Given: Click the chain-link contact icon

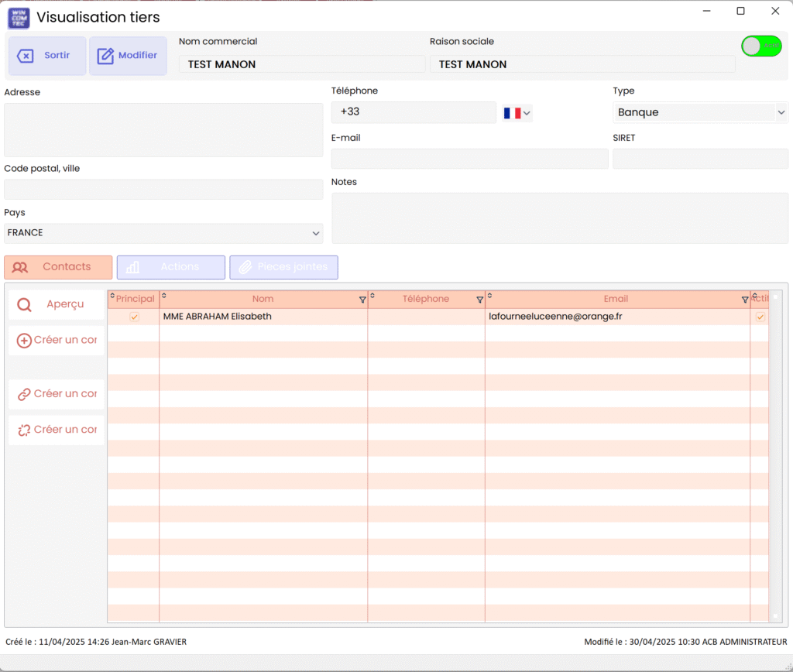Looking at the screenshot, I should tap(24, 394).
